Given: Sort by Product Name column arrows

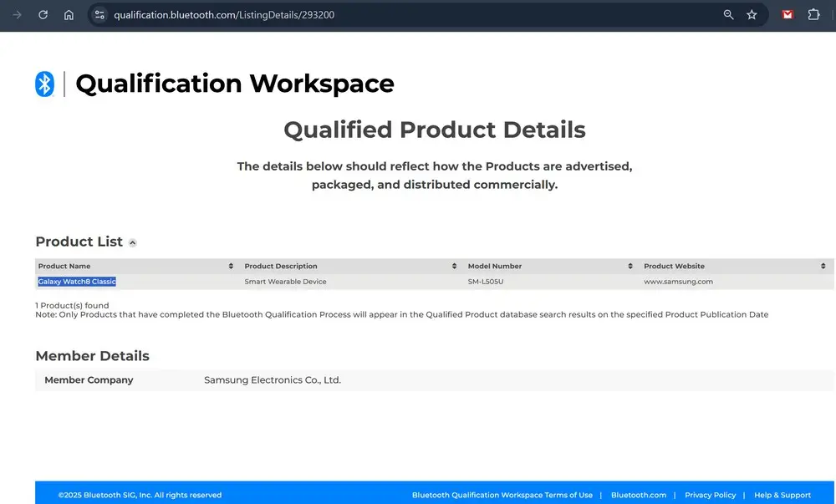Looking at the screenshot, I should click(x=231, y=266).
